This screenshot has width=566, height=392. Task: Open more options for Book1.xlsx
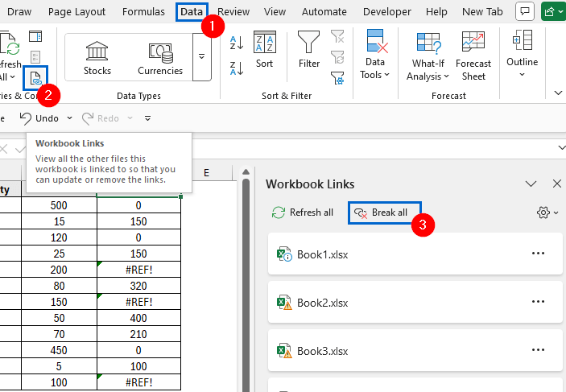click(x=539, y=254)
